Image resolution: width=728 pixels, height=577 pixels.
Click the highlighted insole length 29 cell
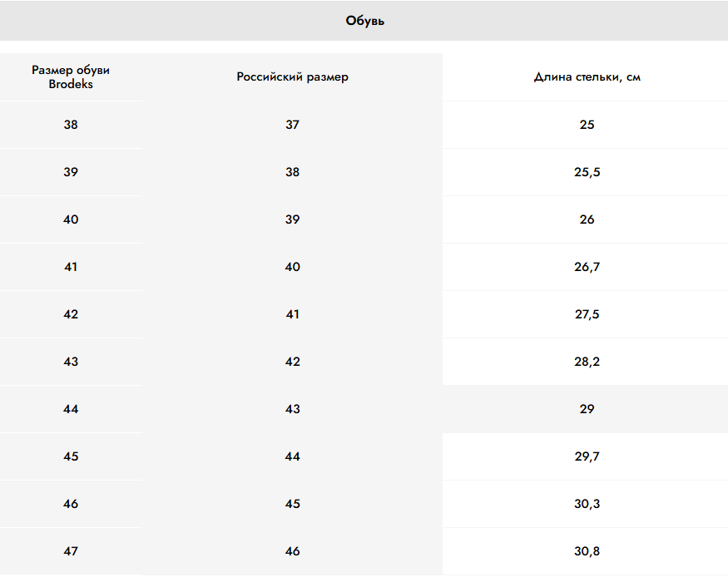tap(587, 409)
